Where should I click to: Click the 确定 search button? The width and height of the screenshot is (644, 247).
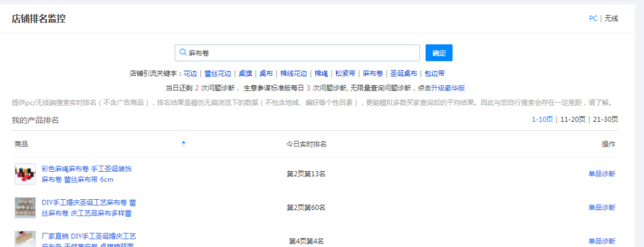click(439, 53)
